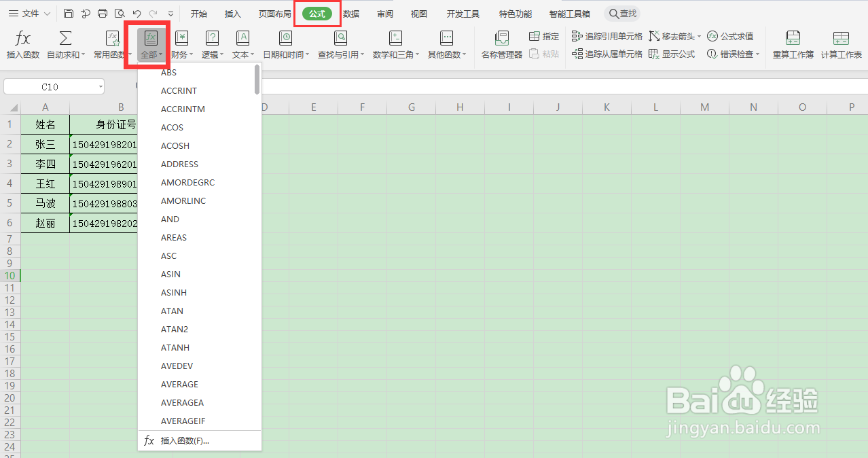
Task: Open the Name Manager (名称管理器)
Action: [502, 45]
